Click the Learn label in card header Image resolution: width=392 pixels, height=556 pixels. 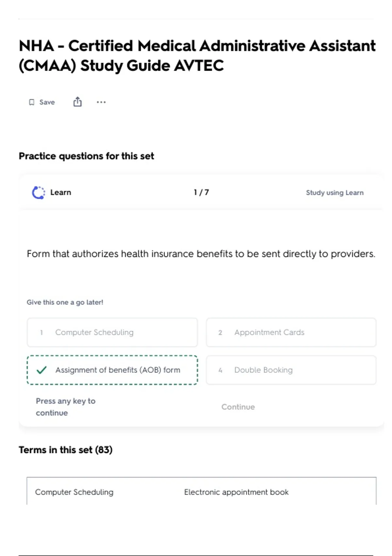[61, 192]
